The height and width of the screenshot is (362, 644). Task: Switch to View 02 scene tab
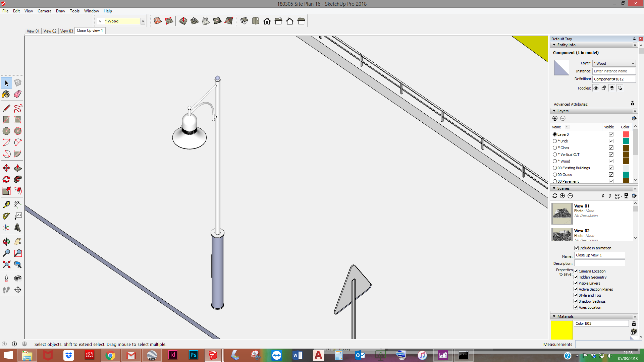(x=50, y=31)
